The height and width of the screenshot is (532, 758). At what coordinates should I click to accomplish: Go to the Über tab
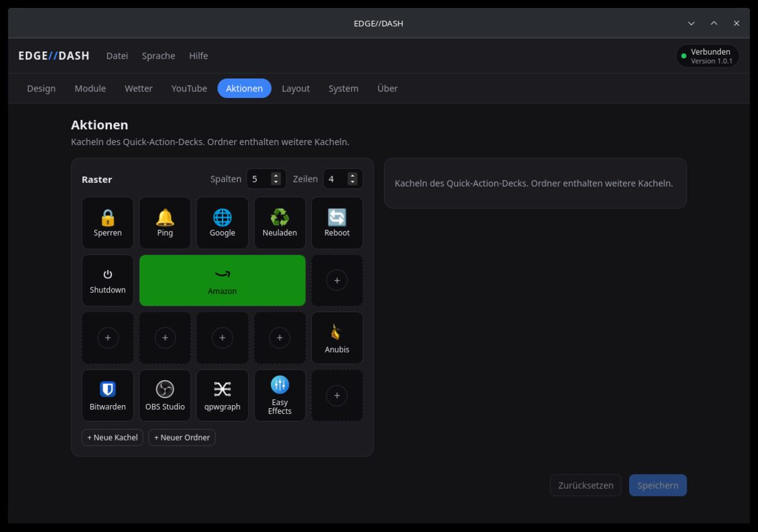click(x=387, y=88)
